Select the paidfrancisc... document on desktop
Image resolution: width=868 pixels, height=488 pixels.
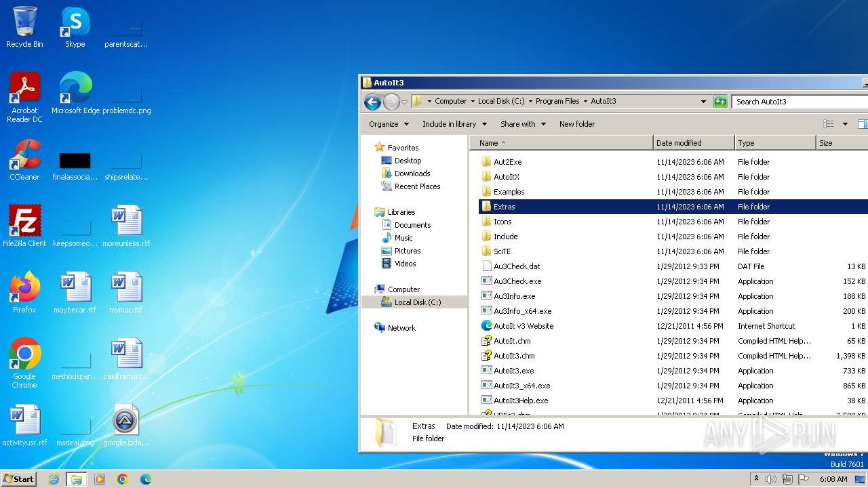pyautogui.click(x=126, y=359)
